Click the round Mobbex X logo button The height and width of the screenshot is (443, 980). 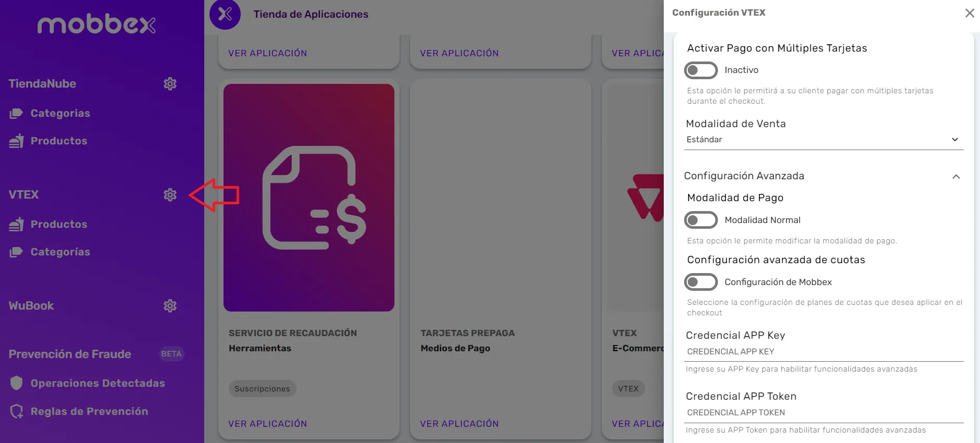point(225,14)
